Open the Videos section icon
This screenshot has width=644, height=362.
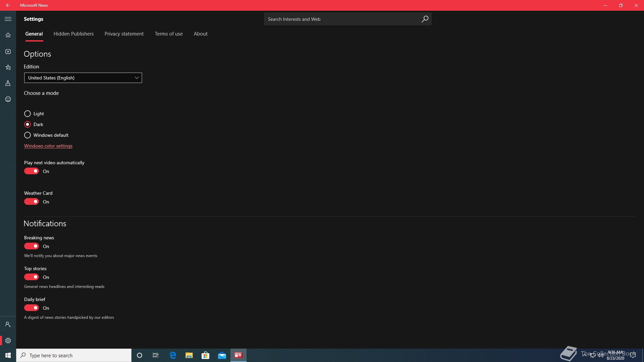8,52
